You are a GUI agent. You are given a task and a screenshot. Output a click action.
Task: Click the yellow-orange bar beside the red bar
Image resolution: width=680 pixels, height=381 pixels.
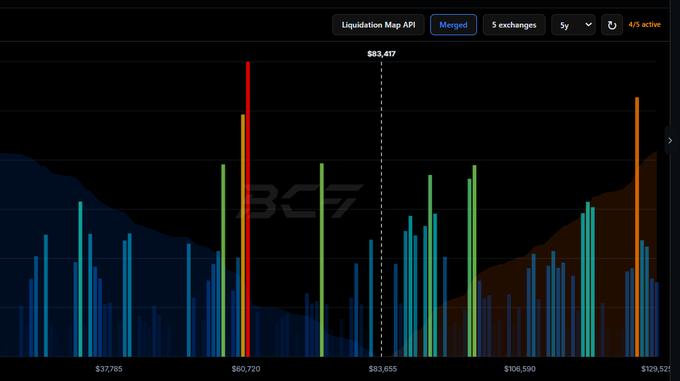point(243,236)
